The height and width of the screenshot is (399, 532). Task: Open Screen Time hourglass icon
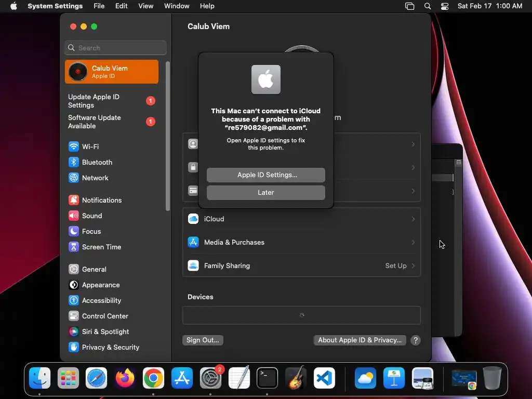click(x=74, y=247)
